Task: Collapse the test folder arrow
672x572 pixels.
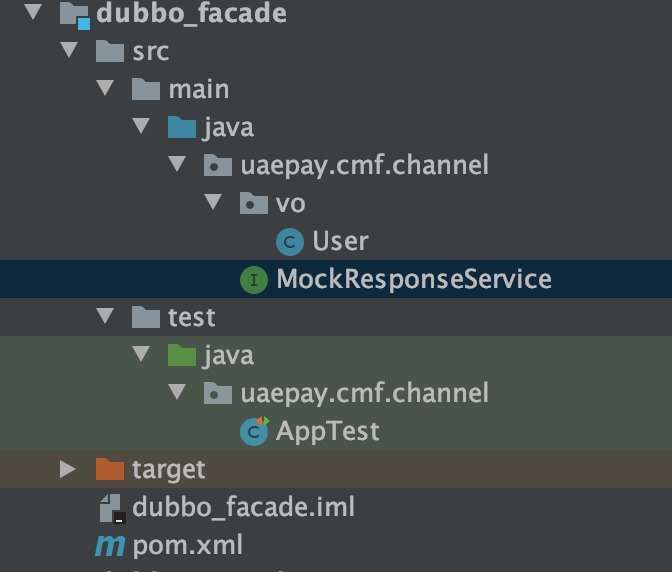Action: 105,317
